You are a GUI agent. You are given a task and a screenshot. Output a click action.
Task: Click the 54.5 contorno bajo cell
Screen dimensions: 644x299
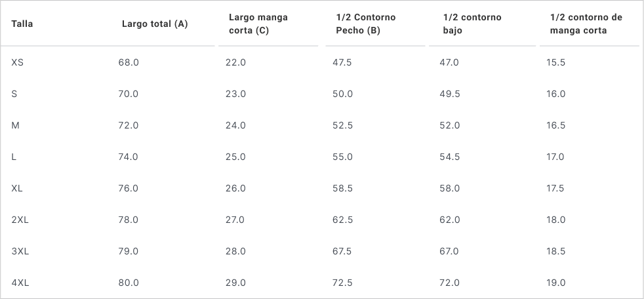pyautogui.click(x=449, y=157)
